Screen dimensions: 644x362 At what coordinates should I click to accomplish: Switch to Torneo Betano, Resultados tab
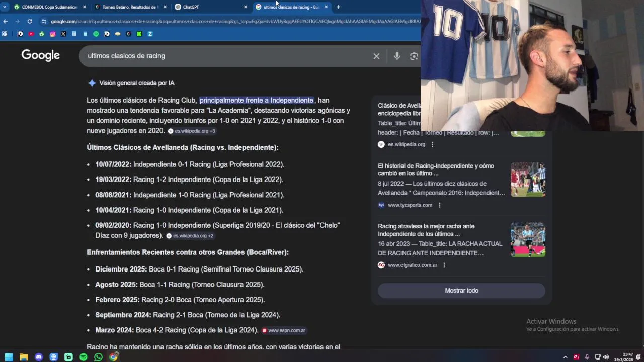coord(130,7)
